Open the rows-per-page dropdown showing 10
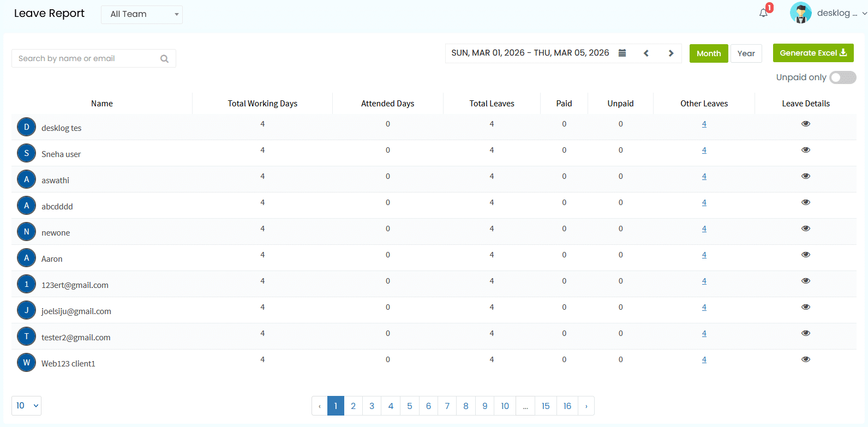 coord(26,406)
